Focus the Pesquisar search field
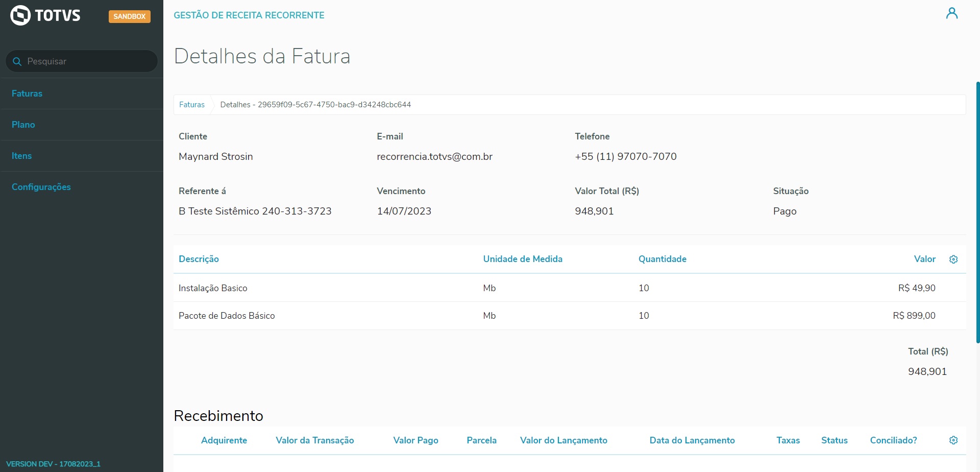980x472 pixels. [87, 61]
